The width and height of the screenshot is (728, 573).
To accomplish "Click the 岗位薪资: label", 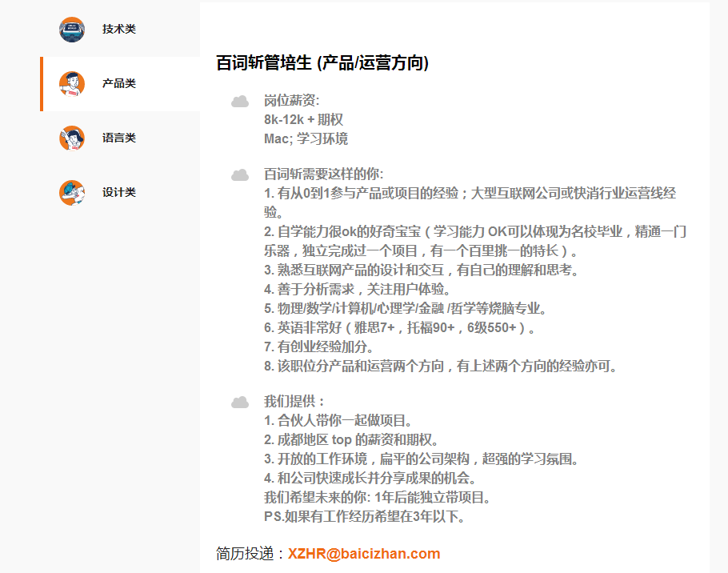I will pyautogui.click(x=291, y=100).
